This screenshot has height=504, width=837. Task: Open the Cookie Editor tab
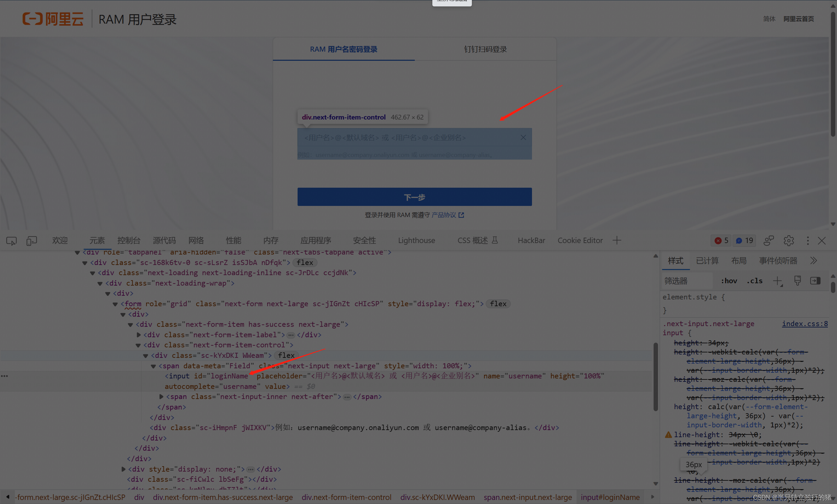(x=580, y=240)
